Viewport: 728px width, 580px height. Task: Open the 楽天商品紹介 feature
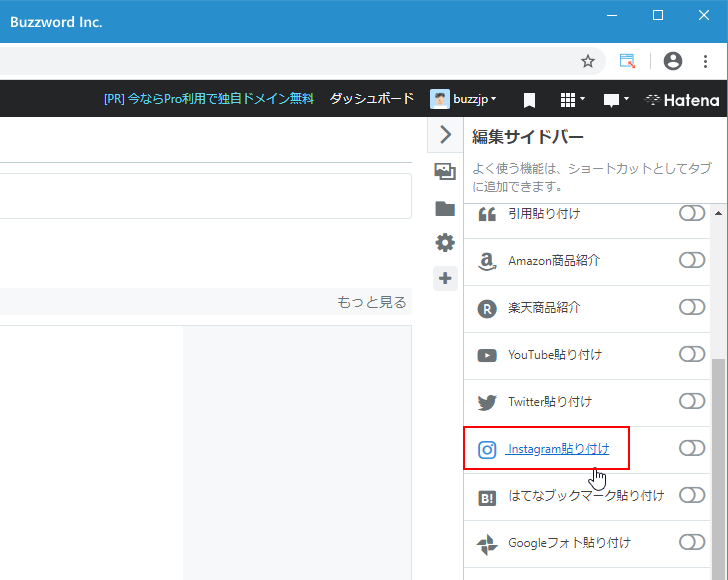[544, 307]
